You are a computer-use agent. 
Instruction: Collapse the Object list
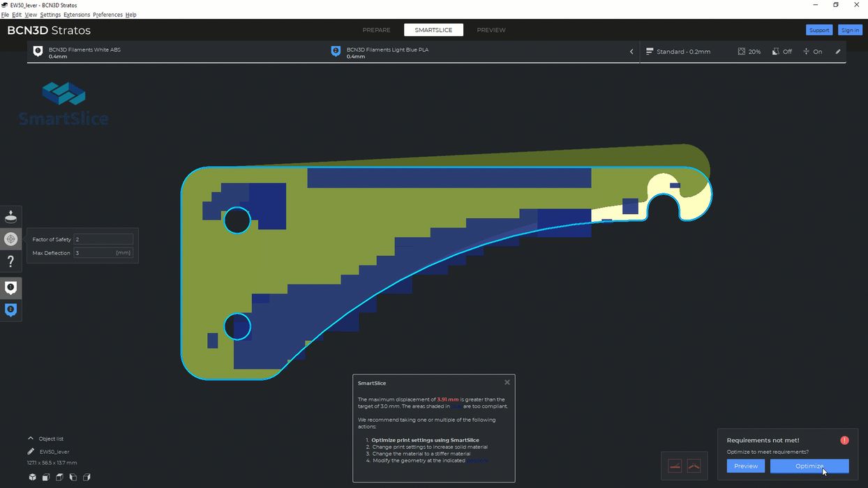click(31, 439)
